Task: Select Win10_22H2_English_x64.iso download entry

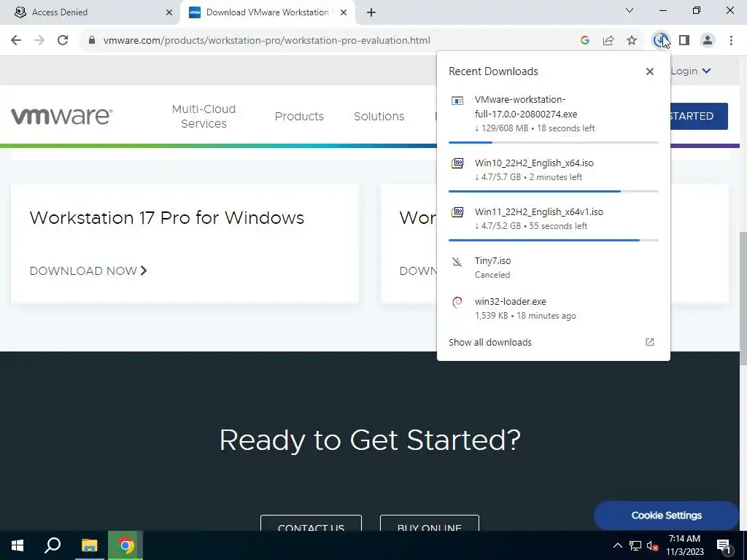Action: point(554,170)
